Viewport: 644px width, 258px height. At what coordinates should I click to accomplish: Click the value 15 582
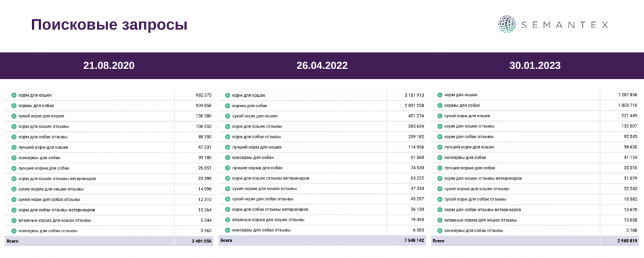tap(630, 200)
